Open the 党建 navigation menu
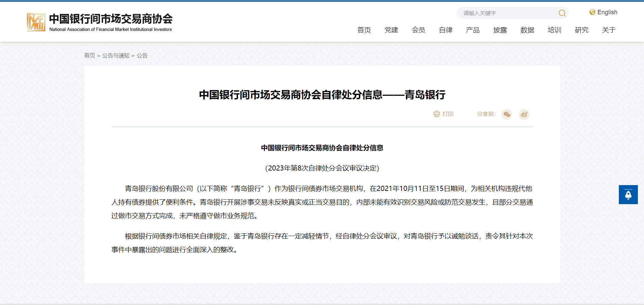 tap(391, 30)
